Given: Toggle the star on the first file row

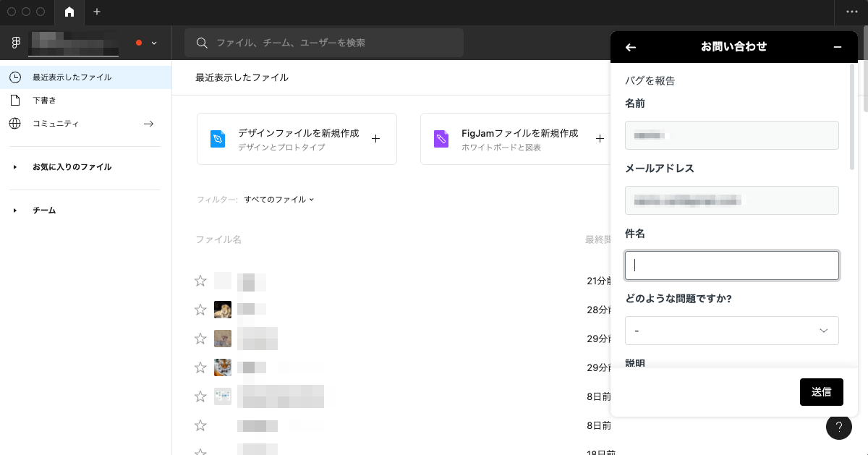Looking at the screenshot, I should pyautogui.click(x=200, y=281).
